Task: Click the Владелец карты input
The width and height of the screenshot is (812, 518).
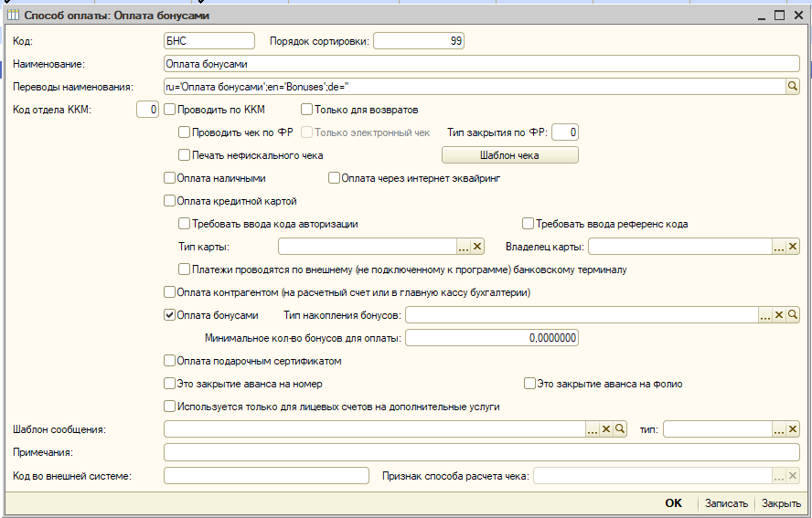Action: [x=680, y=247]
